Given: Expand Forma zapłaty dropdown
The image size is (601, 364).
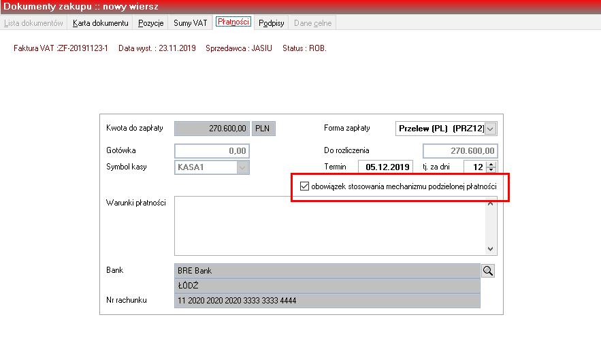Looking at the screenshot, I should point(490,129).
